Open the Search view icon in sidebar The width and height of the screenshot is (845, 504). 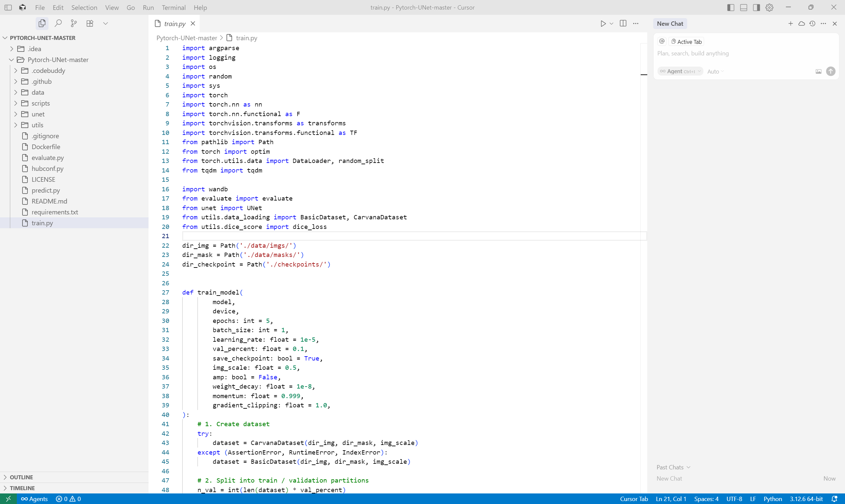(x=58, y=23)
